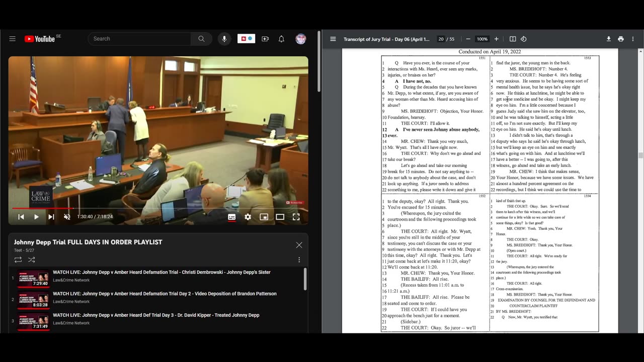Viewport: 644px width, 362px height.
Task: Toggle subtitles on the video player
Action: pos(231,217)
